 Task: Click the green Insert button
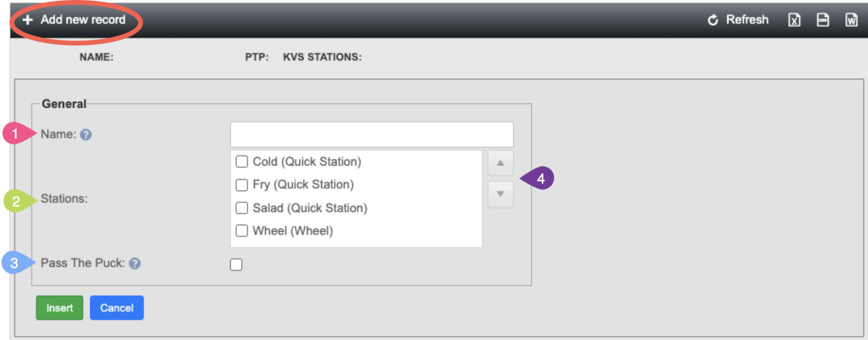tap(59, 308)
